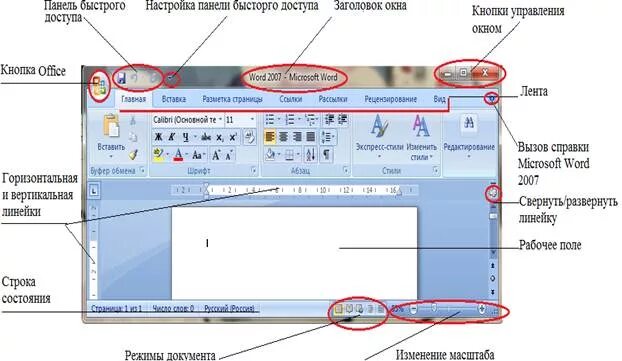
Task: Decrease paragraph indent
Action: (x=329, y=119)
